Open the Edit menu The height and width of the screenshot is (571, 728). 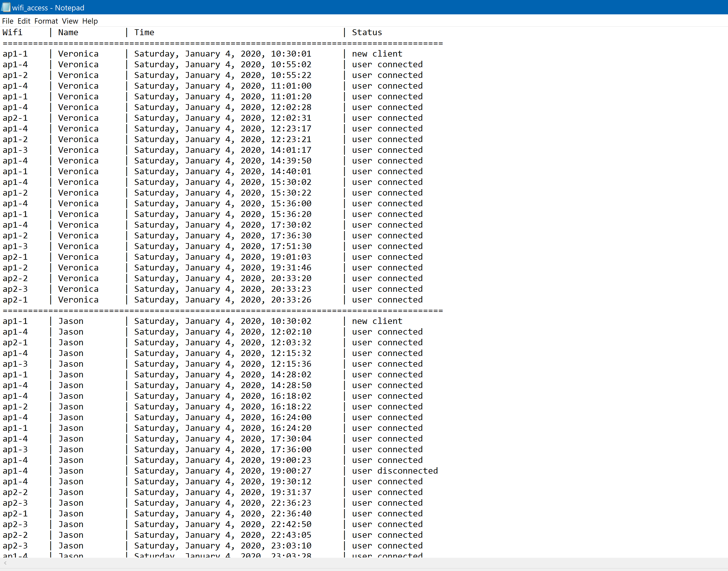[24, 21]
